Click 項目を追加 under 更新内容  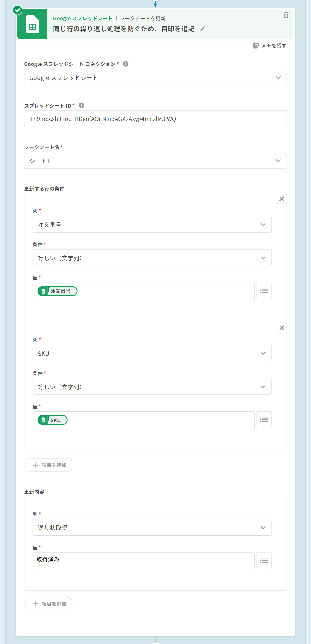pyautogui.click(x=49, y=604)
